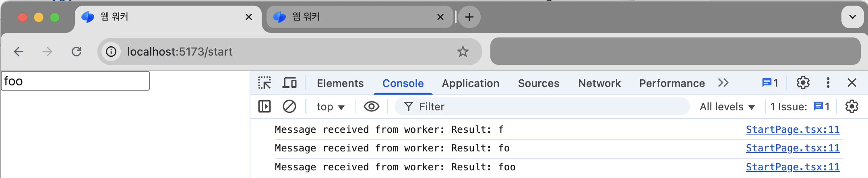Clear the console with the ban icon
This screenshot has height=178, width=868.
tap(289, 107)
